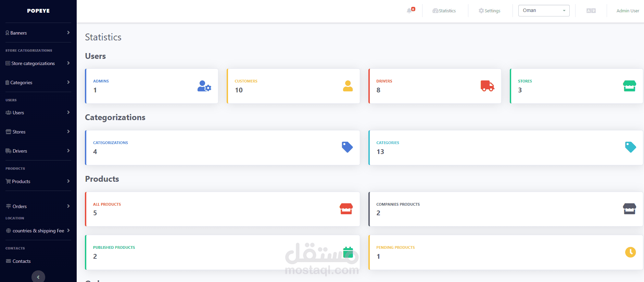
Task: Collapse the sidebar with the round arrow
Action: click(38, 277)
